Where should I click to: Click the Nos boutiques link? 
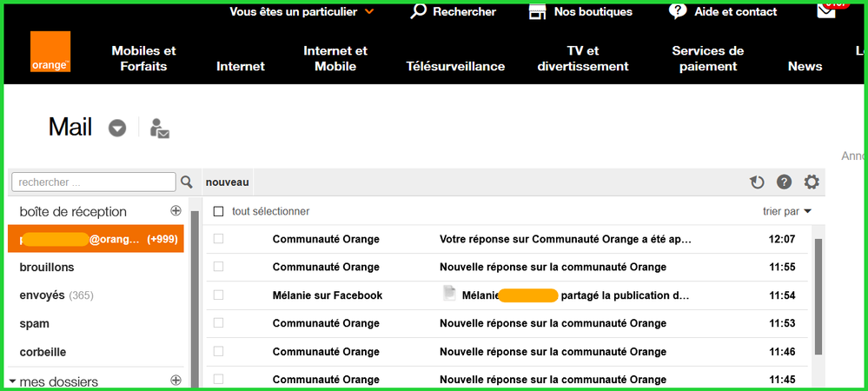593,11
